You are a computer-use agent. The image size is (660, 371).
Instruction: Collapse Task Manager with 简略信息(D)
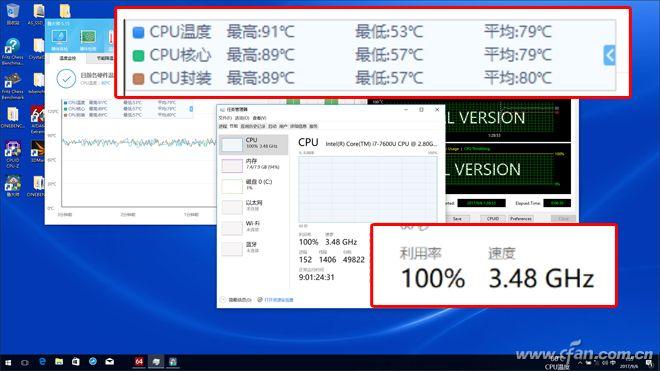pyautogui.click(x=236, y=300)
